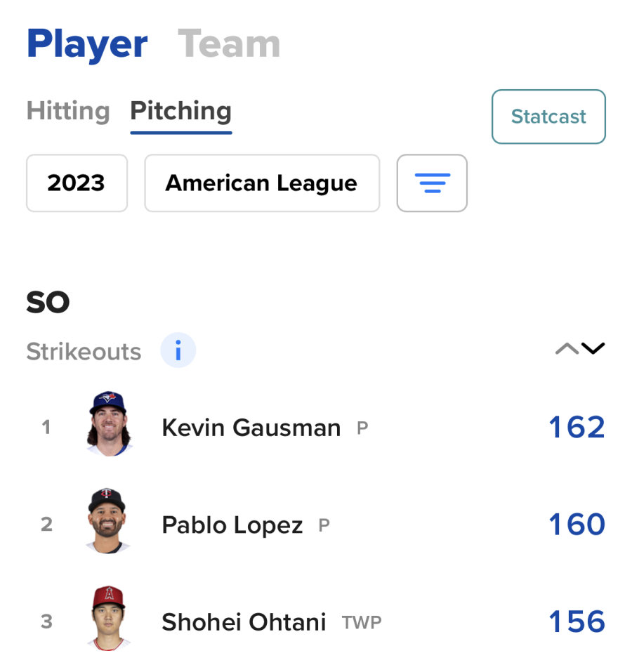Open Kevin Gausman's headshot photo

[x=107, y=424]
